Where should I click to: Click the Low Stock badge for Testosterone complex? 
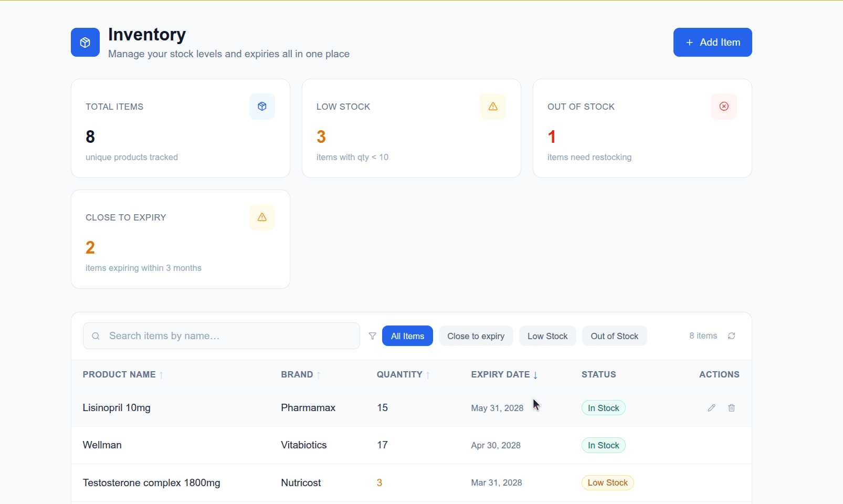pyautogui.click(x=607, y=482)
